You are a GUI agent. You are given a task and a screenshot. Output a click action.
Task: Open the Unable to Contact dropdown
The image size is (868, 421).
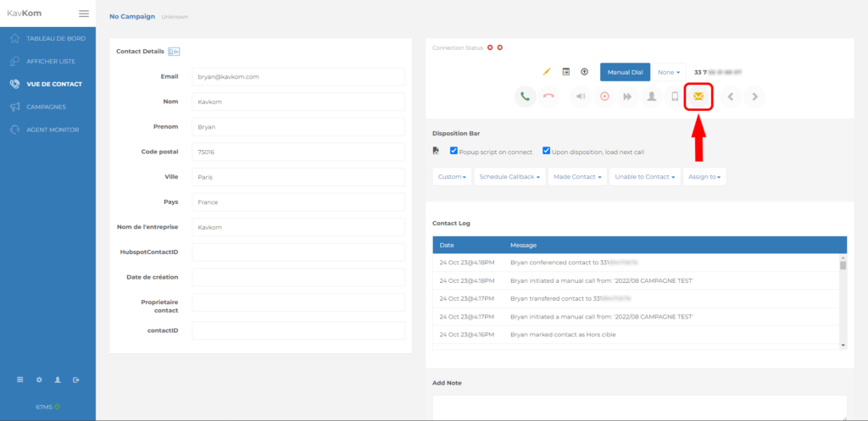(x=645, y=177)
